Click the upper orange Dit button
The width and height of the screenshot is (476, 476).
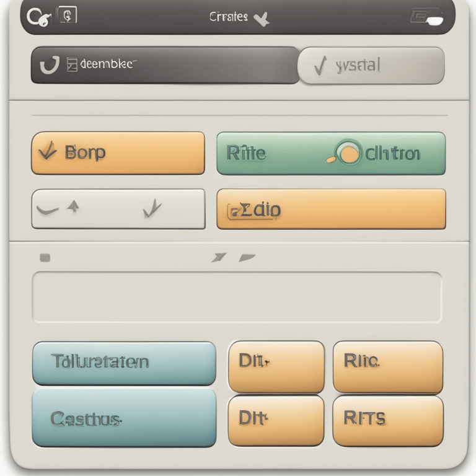[276, 366]
